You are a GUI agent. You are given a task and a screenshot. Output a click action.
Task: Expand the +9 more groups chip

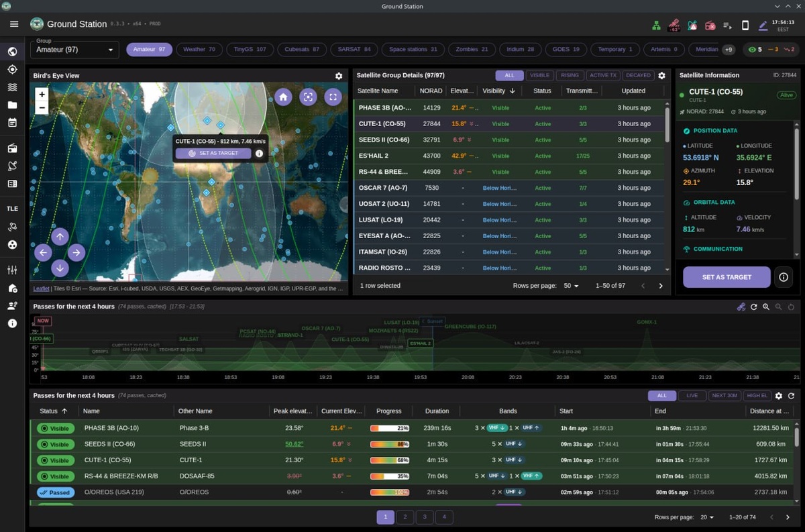728,50
